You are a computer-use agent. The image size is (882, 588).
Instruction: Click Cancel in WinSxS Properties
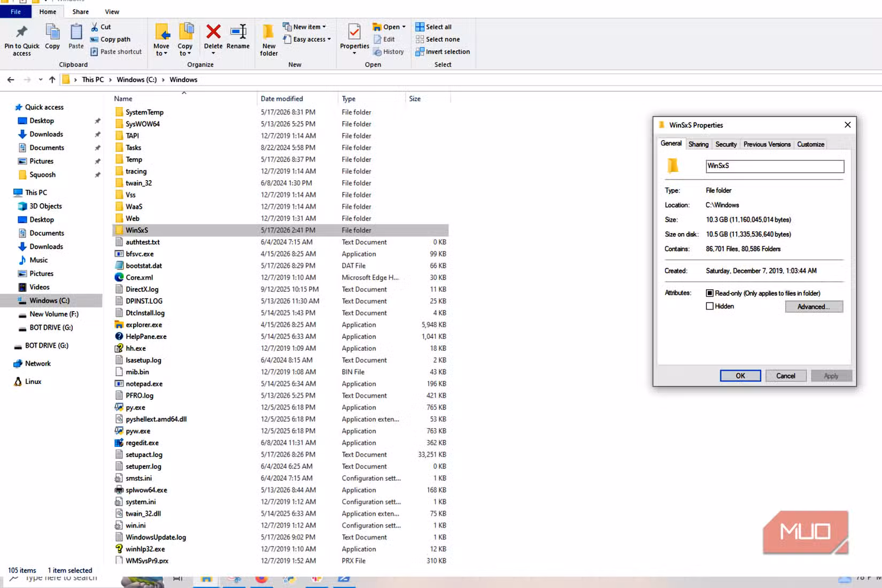click(786, 376)
